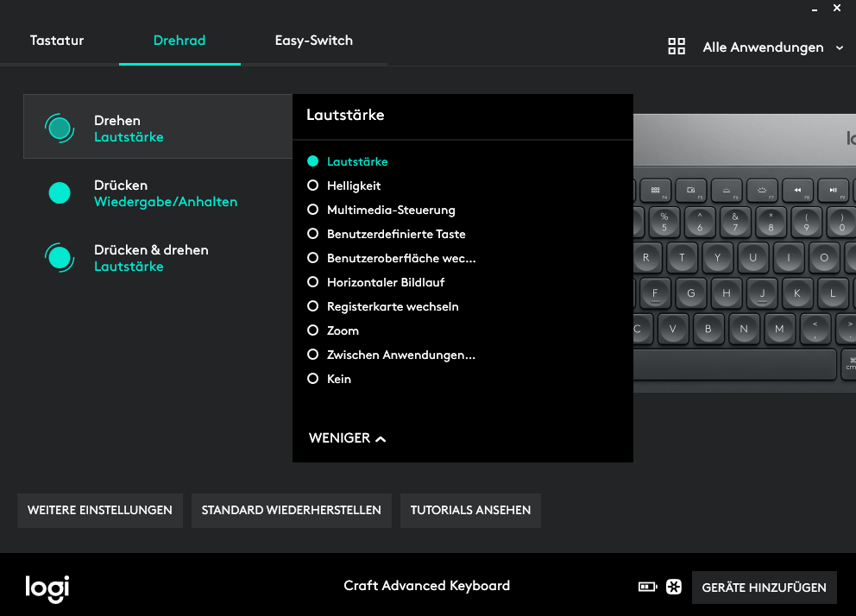This screenshot has height=616, width=856.
Task: Click STANDARD WIEDERHERSTELLEN button
Action: point(291,510)
